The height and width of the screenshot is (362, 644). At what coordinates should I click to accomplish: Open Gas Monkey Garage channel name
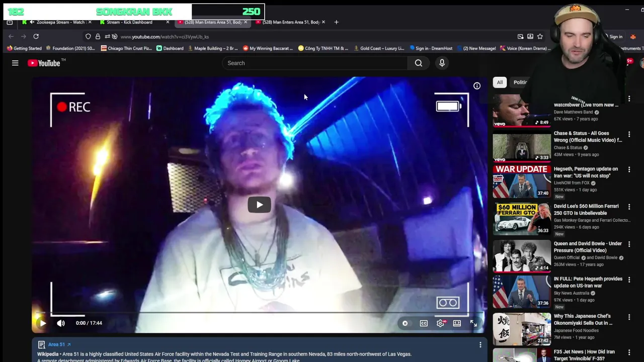[591, 220]
